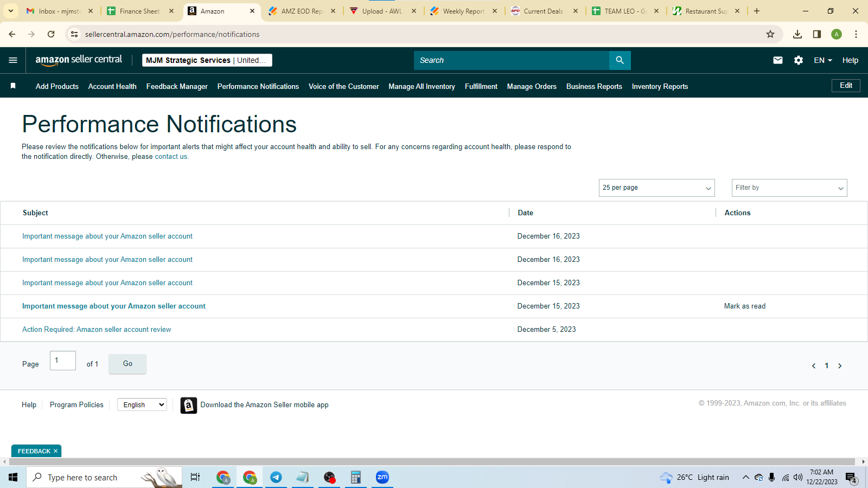Click the bookmark flag icon in nav bar
Viewport: 868px width, 488px height.
[x=13, y=86]
